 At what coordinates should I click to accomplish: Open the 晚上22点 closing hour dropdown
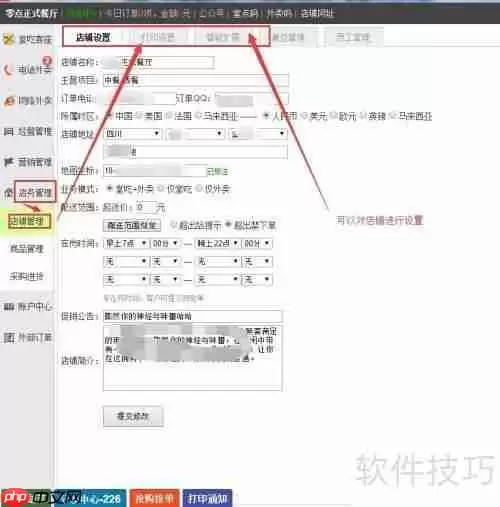(x=217, y=243)
